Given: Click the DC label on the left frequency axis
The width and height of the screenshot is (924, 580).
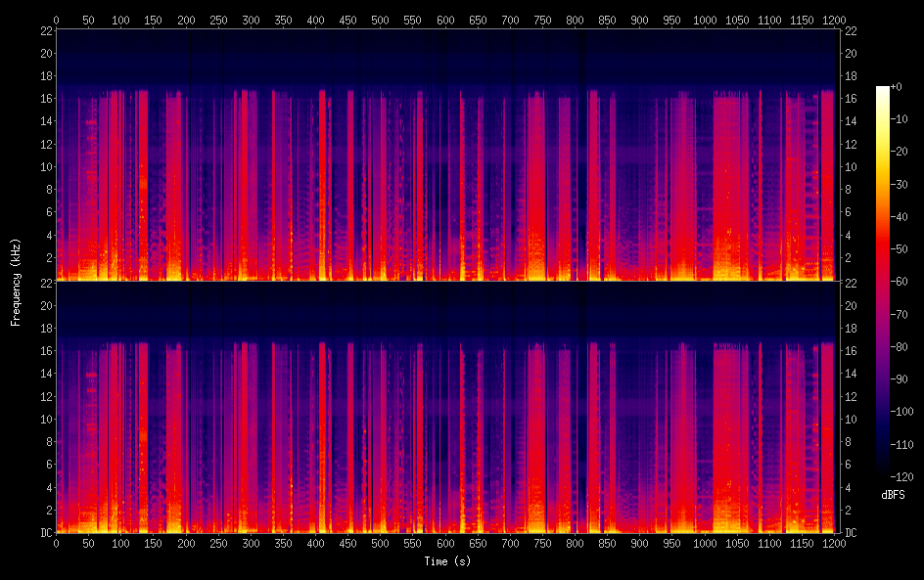Looking at the screenshot, I should pyautogui.click(x=43, y=533).
